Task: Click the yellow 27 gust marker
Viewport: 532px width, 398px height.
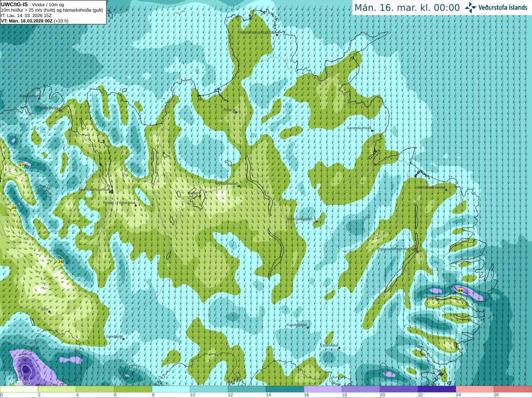Action: click(22, 165)
